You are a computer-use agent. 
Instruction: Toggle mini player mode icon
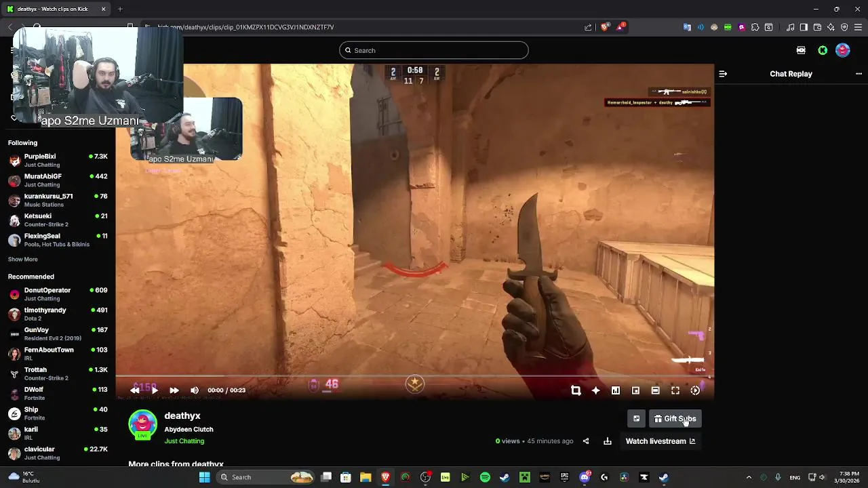635,390
